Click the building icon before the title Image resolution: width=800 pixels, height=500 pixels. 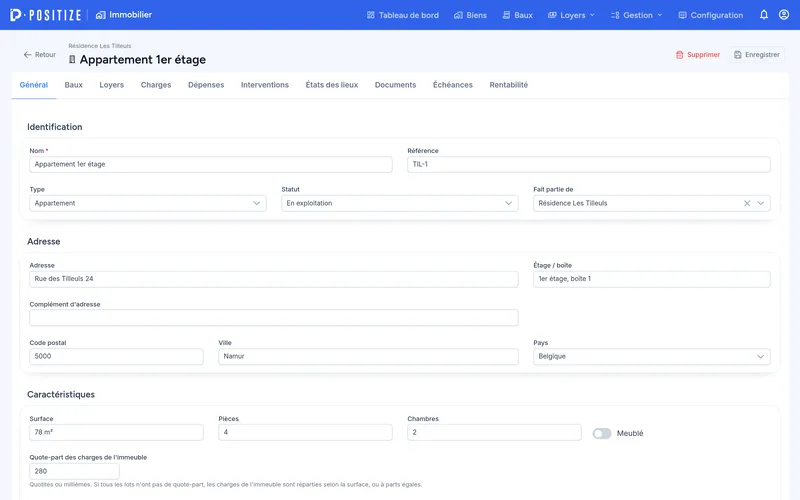click(x=72, y=60)
